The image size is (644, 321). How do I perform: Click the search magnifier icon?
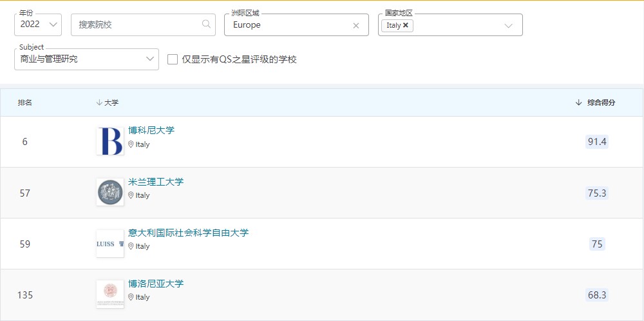pos(206,24)
